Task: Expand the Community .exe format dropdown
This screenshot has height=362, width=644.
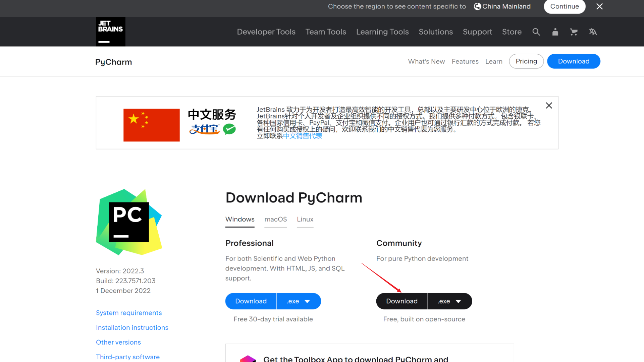Action: pyautogui.click(x=449, y=301)
